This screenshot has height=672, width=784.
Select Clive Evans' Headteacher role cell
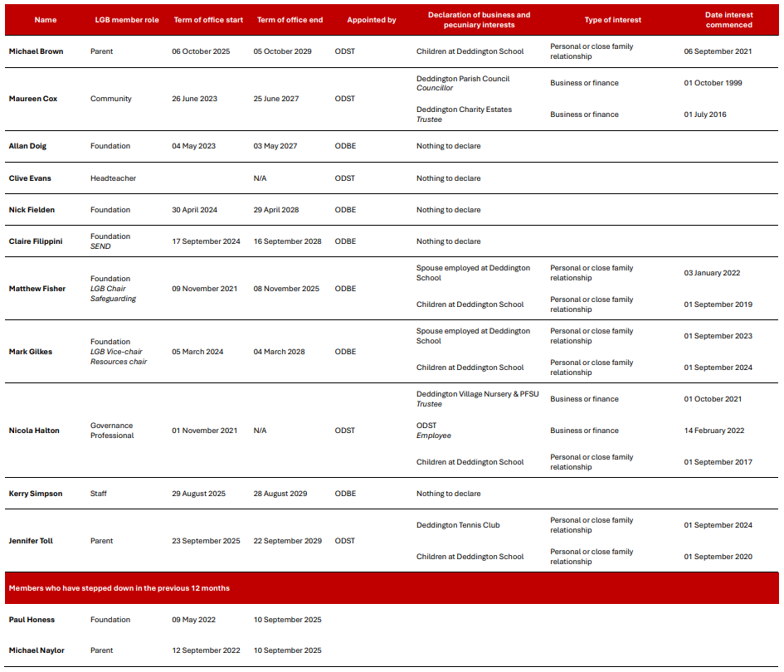point(113,178)
